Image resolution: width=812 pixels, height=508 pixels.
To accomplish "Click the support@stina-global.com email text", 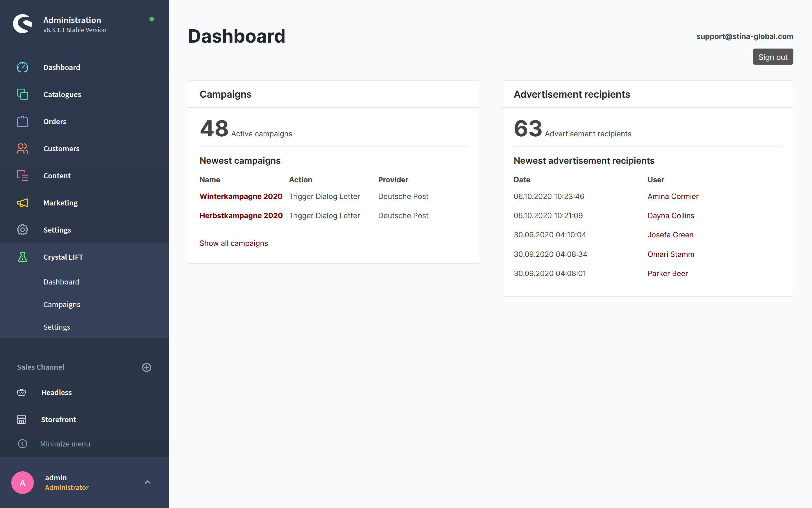I will click(x=745, y=36).
